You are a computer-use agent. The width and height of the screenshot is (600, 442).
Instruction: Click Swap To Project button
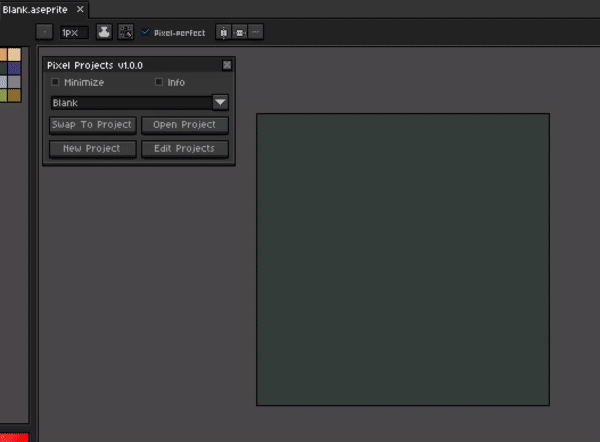[92, 126]
